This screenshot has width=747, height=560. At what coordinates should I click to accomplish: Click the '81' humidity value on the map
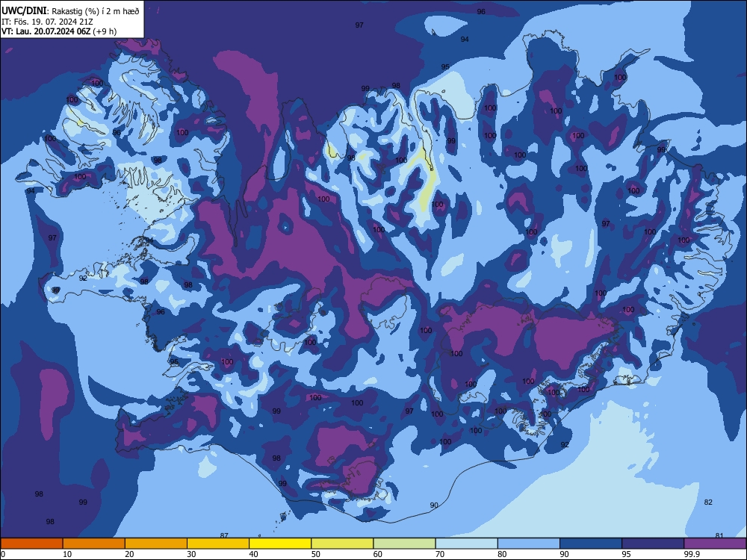[x=720, y=535]
